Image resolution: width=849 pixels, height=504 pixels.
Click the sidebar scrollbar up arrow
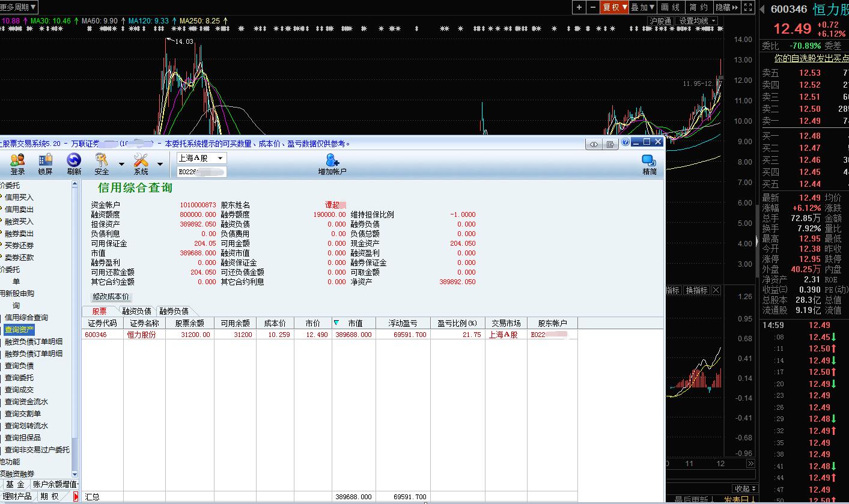coord(75,184)
